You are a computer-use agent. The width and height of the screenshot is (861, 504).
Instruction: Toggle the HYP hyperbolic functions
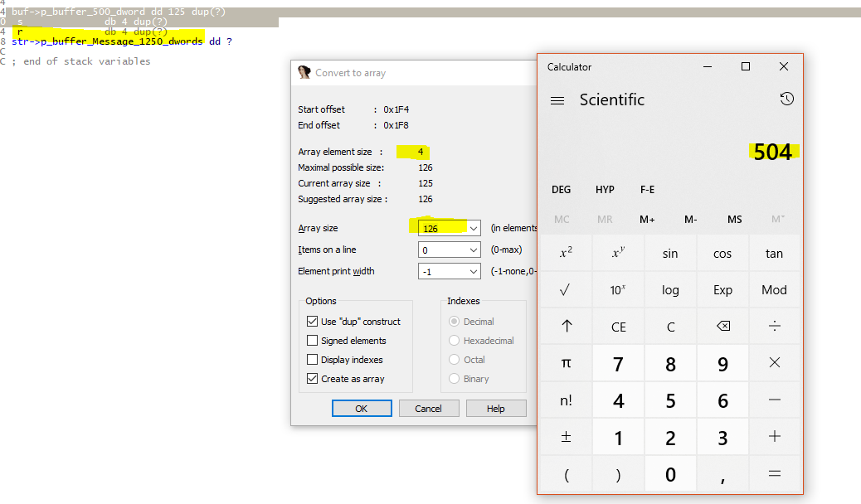point(605,190)
